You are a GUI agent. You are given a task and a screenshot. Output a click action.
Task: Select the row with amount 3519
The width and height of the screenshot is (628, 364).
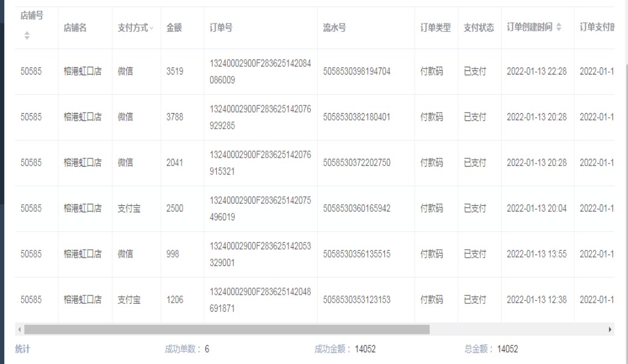(x=175, y=72)
